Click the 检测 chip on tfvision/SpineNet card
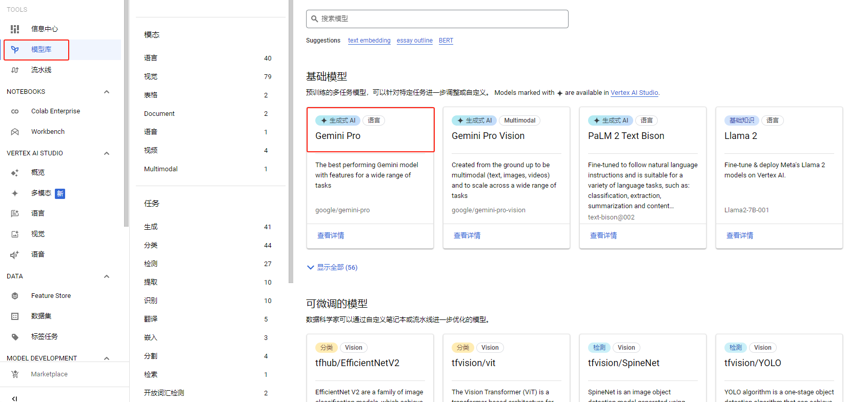The image size is (868, 402). 599,348
